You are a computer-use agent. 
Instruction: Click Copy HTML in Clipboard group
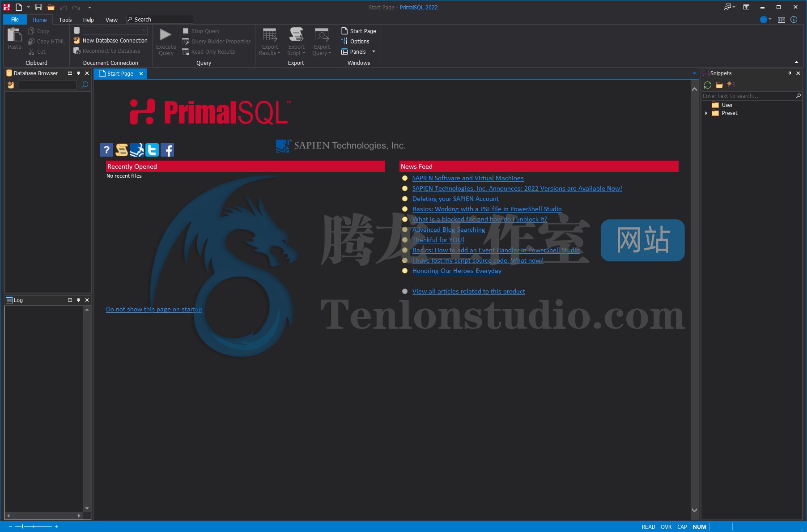coord(47,41)
